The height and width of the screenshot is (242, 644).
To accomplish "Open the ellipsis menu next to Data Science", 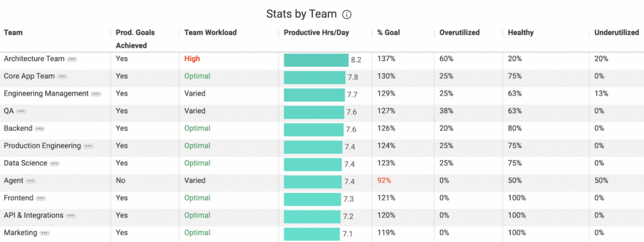I will (x=55, y=163).
